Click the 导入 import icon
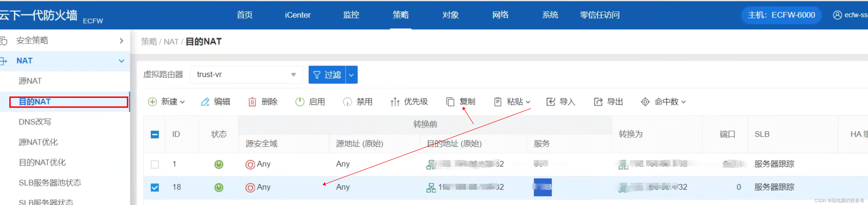 tap(551, 102)
